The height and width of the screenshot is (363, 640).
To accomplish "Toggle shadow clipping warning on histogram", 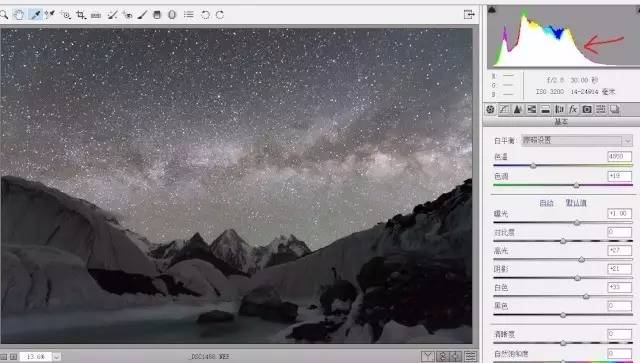I will click(x=492, y=9).
